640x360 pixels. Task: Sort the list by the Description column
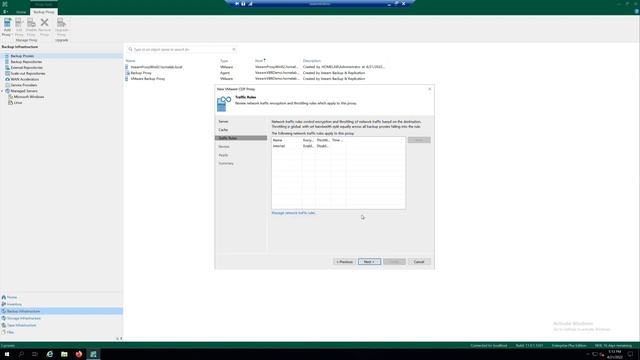[x=312, y=60]
